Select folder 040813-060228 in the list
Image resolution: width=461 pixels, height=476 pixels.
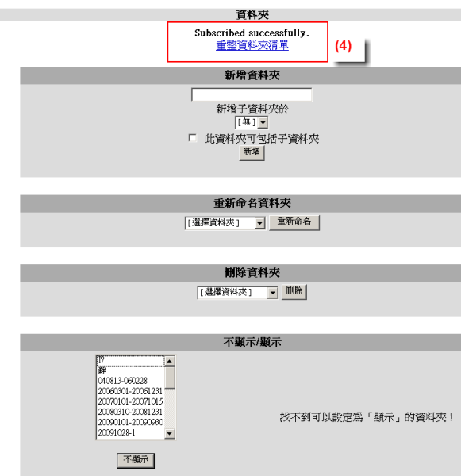point(131,381)
